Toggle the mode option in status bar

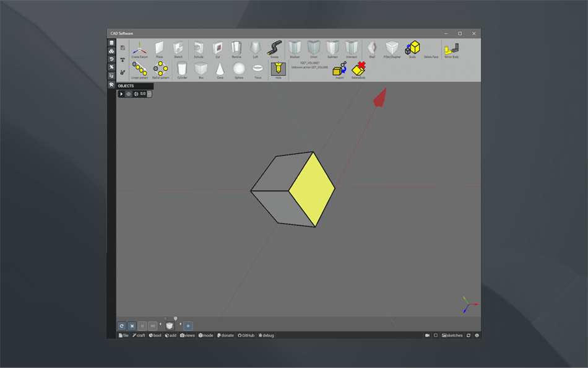point(206,335)
